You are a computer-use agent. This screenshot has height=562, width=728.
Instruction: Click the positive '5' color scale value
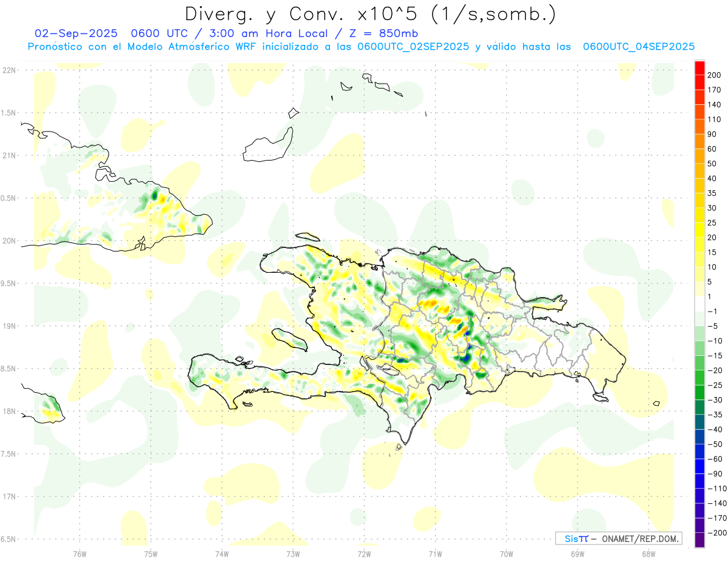click(710, 282)
